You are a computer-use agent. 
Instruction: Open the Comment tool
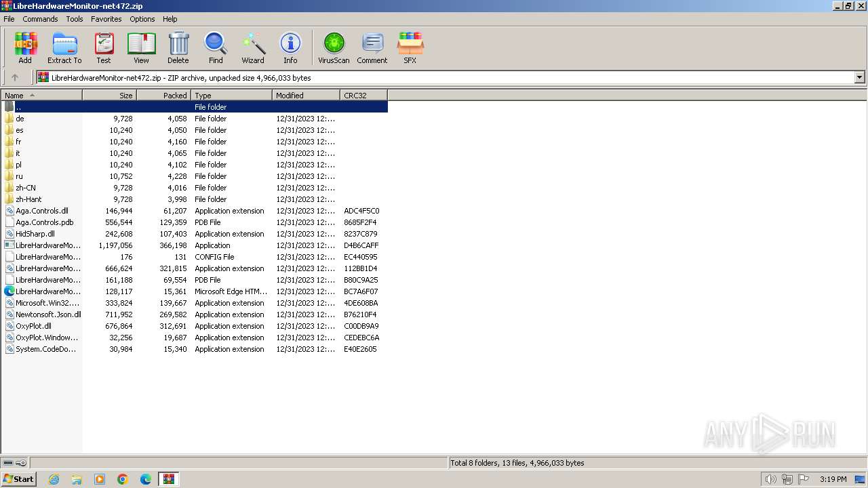click(x=372, y=47)
